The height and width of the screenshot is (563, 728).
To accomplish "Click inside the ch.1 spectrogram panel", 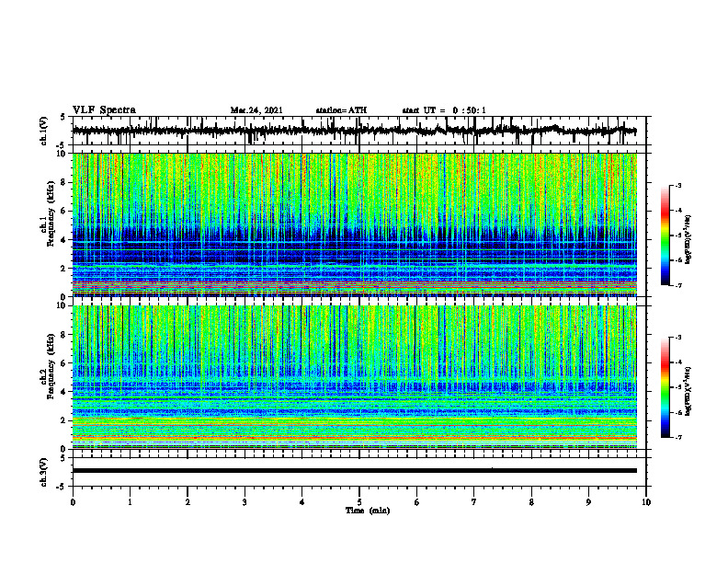I will 354,224.
